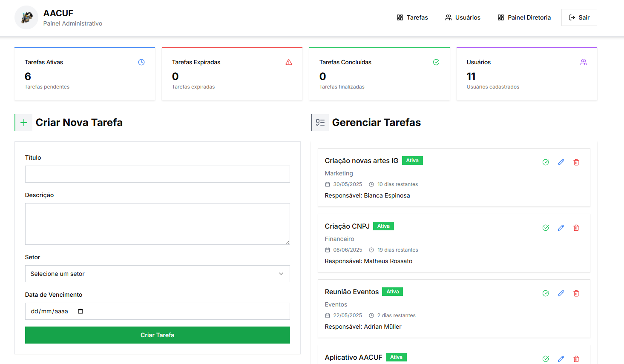Viewport: 624px width, 364px height.
Task: Edit the Criação CNPJ task
Action: click(x=561, y=228)
